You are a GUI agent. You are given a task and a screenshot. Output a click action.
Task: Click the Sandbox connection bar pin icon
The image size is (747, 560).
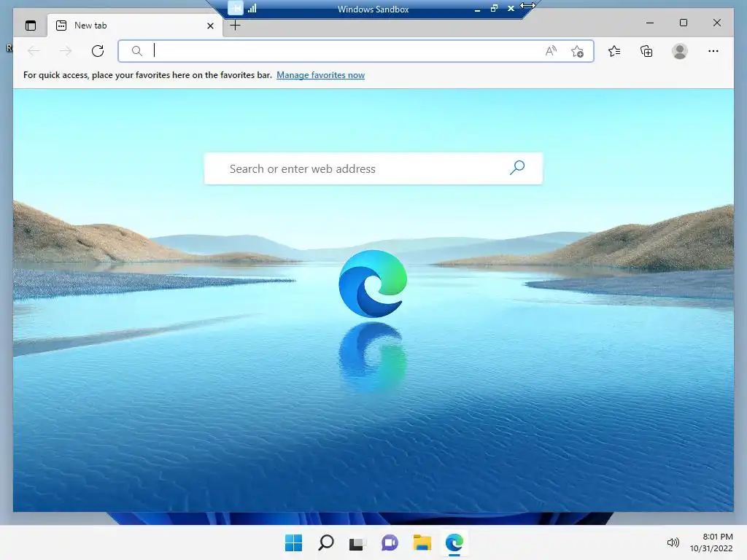236,8
